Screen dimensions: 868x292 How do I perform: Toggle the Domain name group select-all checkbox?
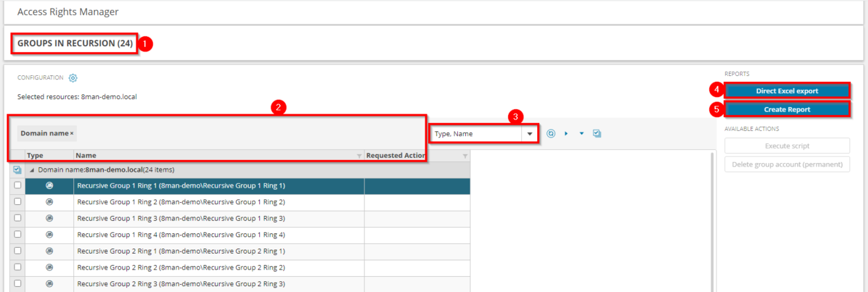coord(17,170)
